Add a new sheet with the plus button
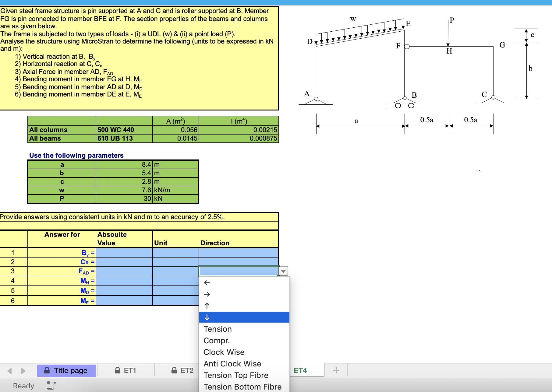Screen dimensions: 552x392 (336, 370)
